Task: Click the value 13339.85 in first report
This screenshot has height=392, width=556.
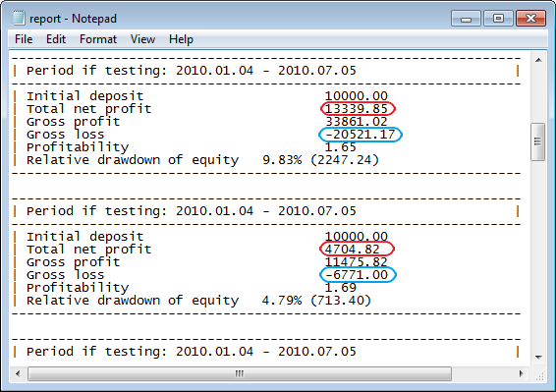Action: click(357, 108)
